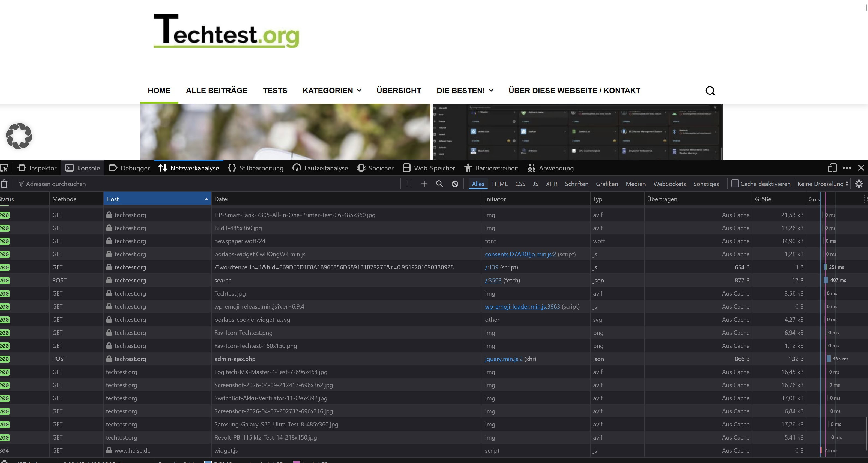Filter requests by XHR type

551,184
